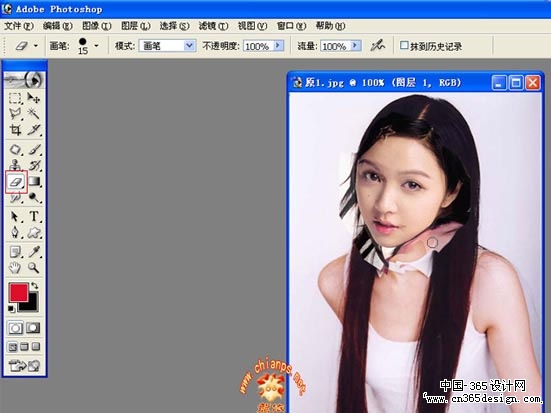The image size is (551, 413).
Task: Switch to Full Screen mode
Action: tap(36, 347)
